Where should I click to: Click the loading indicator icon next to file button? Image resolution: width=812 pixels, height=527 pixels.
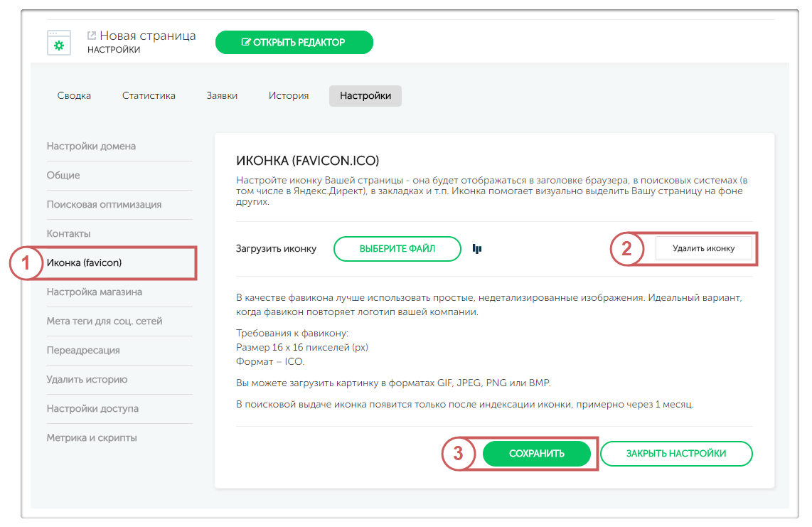click(477, 249)
